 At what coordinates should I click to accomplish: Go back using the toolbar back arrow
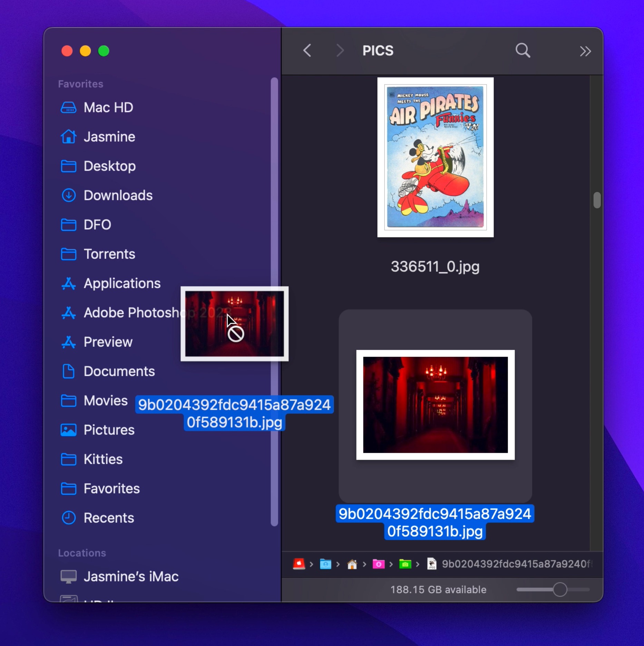[307, 51]
